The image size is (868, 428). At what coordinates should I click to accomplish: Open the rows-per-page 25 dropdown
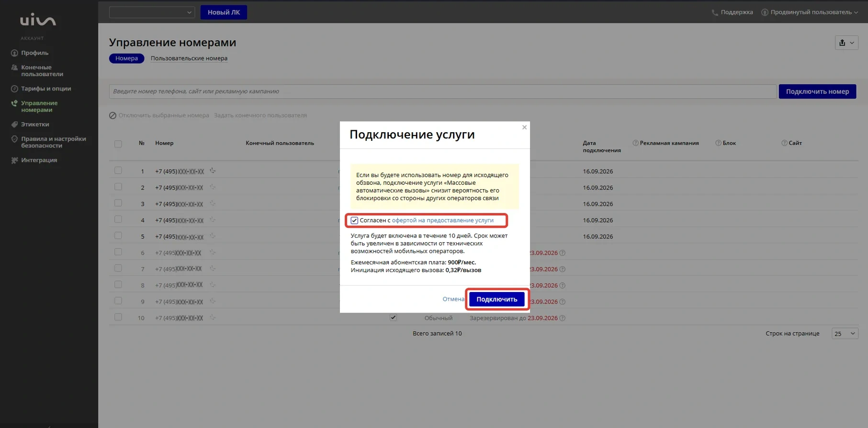click(x=845, y=334)
